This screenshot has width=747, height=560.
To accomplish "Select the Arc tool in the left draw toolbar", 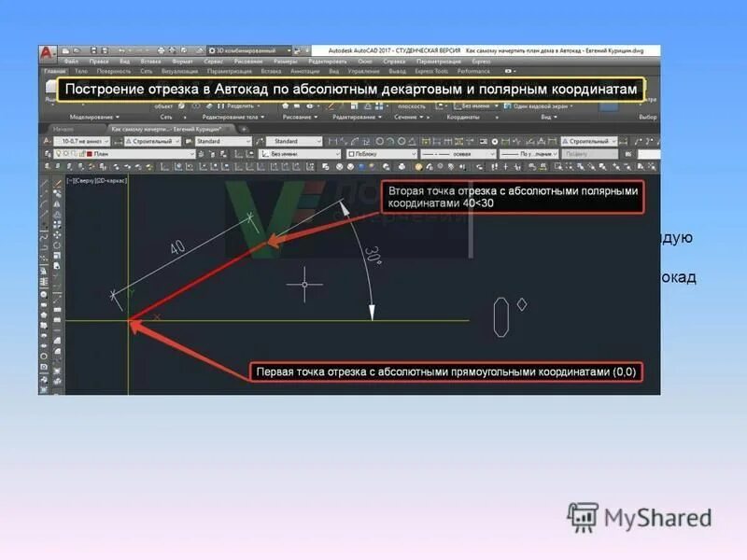I will coord(44,204).
